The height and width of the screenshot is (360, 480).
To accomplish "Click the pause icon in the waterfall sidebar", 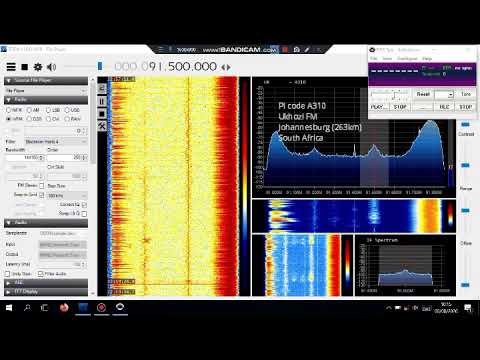I will 102,101.
